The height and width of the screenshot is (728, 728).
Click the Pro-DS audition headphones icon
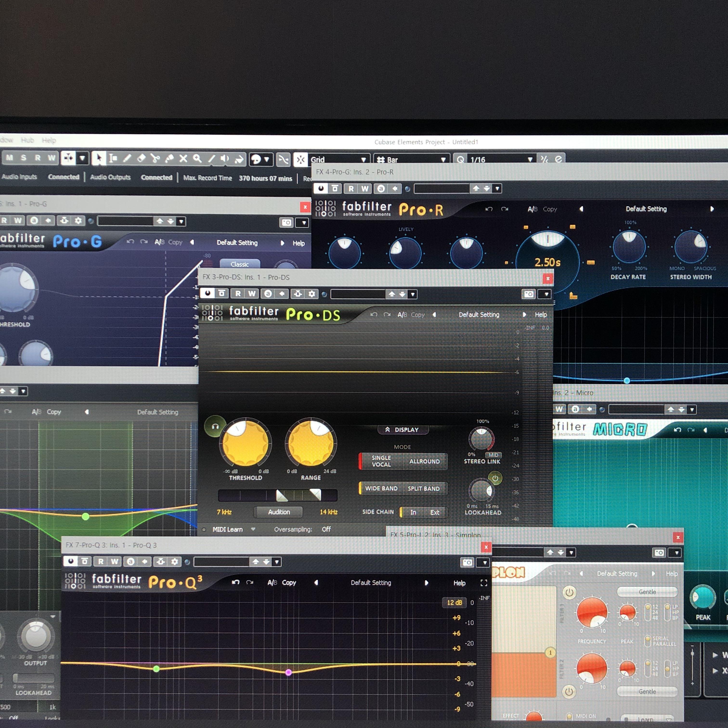(x=215, y=426)
